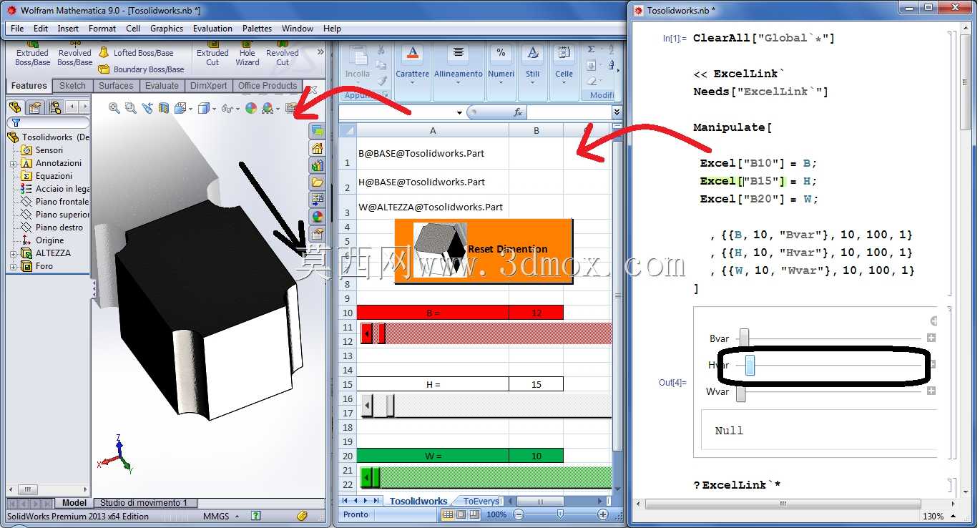Select ToEverys sheet tab
The image size is (980, 528).
(480, 502)
